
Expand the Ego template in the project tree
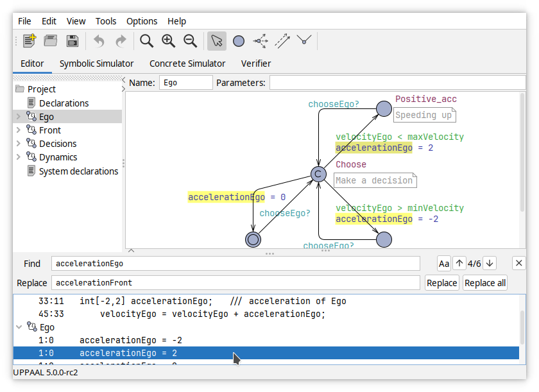point(19,117)
